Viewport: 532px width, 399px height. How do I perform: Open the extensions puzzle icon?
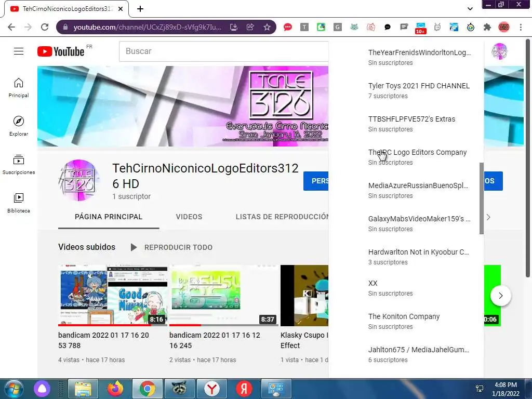point(487,27)
